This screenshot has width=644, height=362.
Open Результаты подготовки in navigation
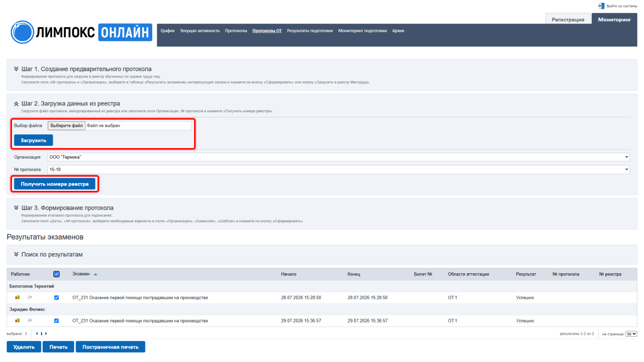tap(310, 31)
